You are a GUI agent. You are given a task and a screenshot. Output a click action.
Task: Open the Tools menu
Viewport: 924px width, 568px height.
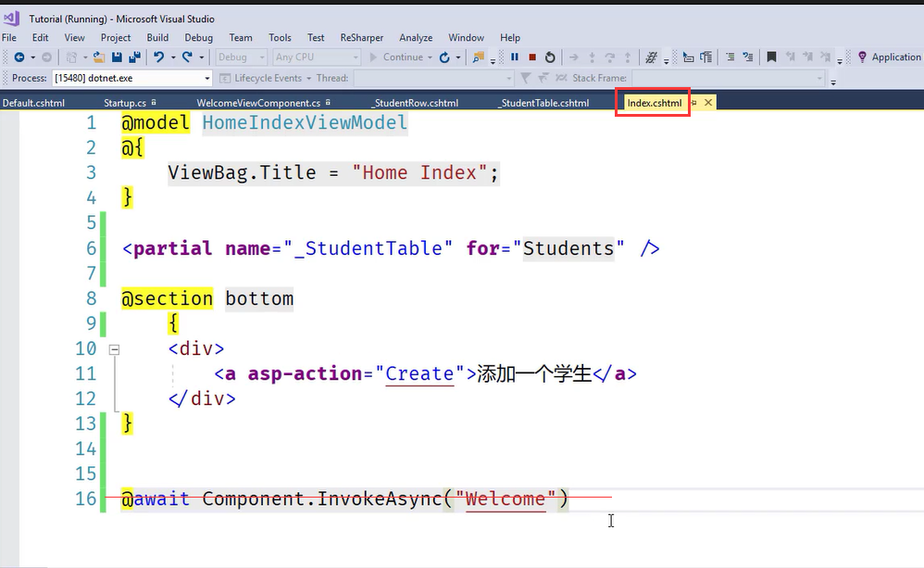[280, 38]
